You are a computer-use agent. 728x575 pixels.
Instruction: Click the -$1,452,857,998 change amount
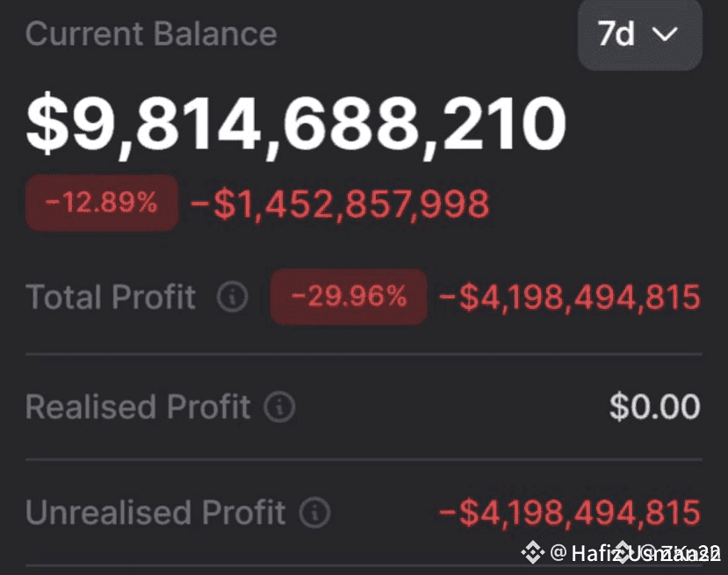(x=341, y=204)
